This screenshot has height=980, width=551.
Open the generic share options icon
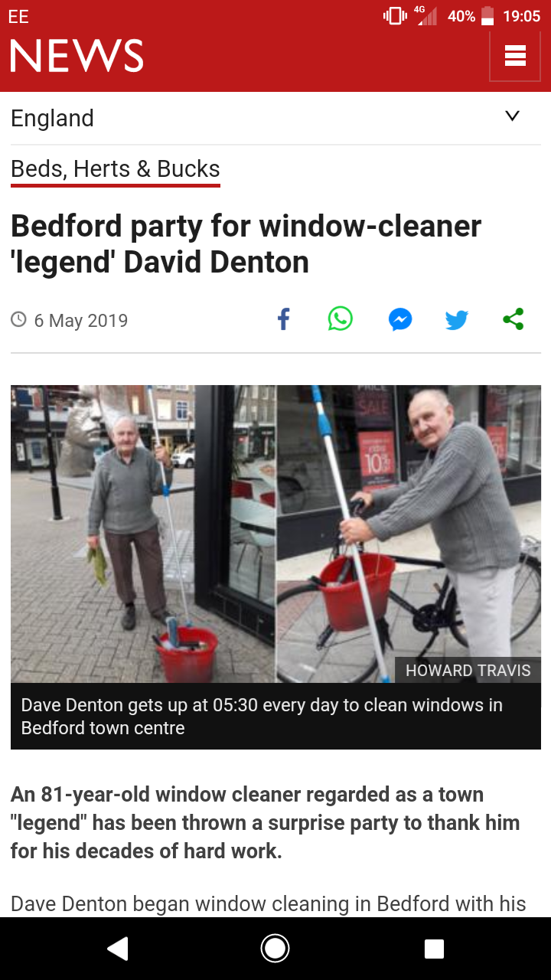pos(514,319)
